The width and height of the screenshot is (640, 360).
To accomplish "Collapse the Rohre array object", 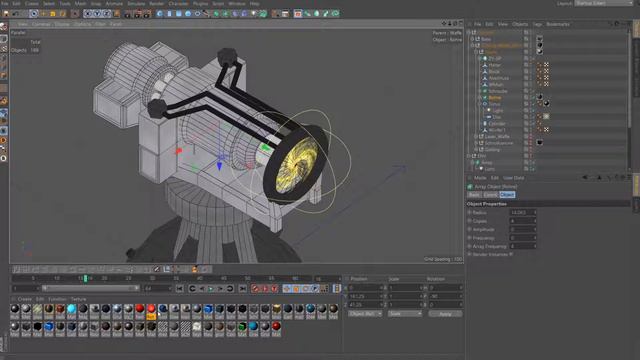I will pos(480,98).
